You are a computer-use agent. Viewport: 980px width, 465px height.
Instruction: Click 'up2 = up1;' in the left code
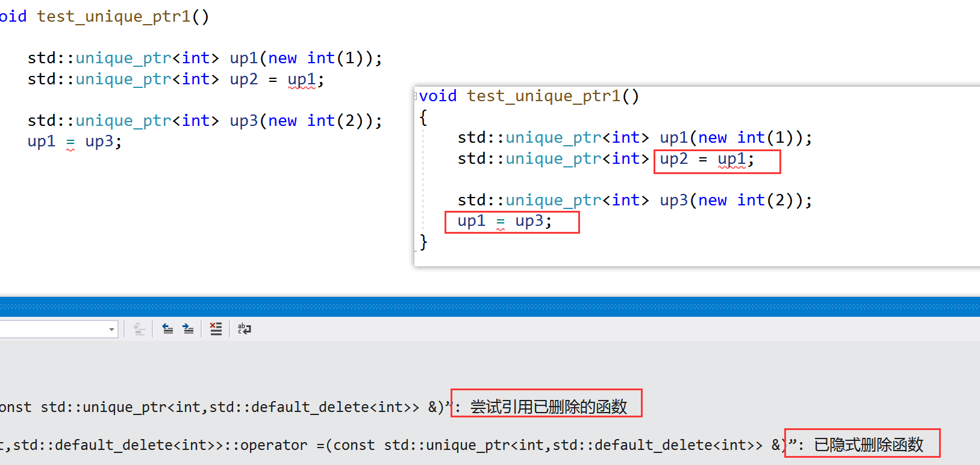(276, 80)
